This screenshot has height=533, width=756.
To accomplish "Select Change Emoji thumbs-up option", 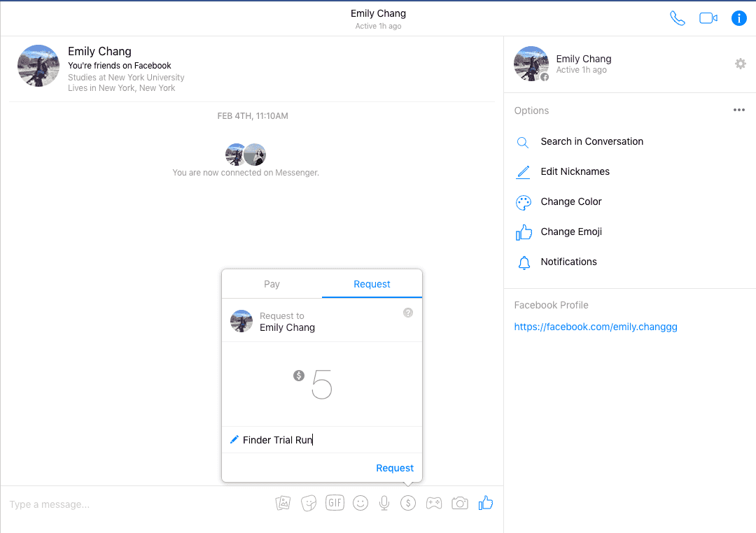I will click(570, 232).
